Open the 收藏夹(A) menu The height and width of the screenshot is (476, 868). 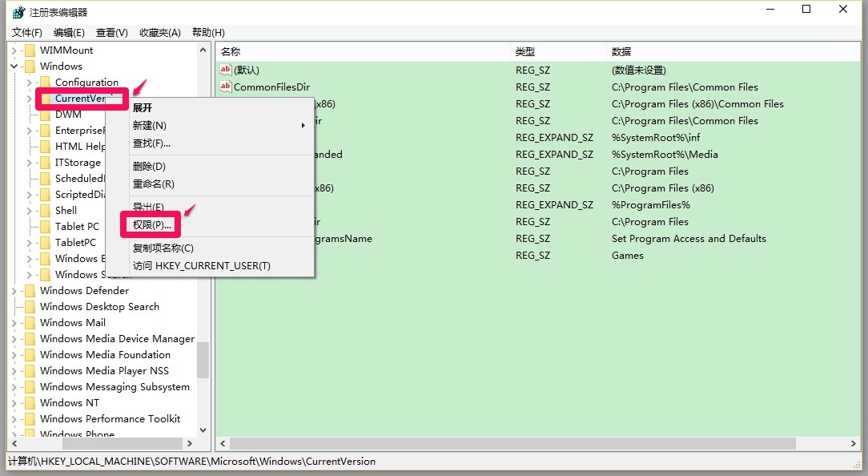pyautogui.click(x=159, y=32)
